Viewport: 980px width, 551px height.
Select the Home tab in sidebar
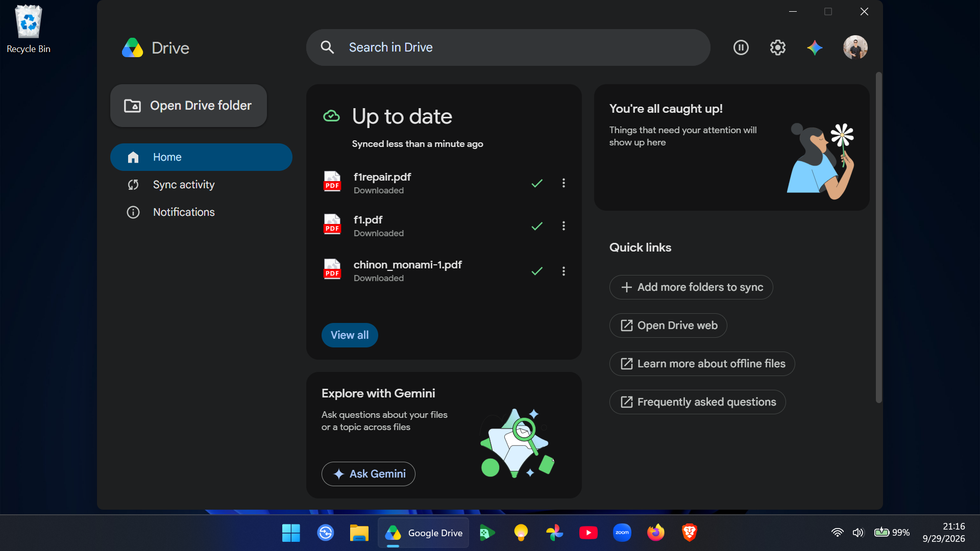tap(201, 157)
